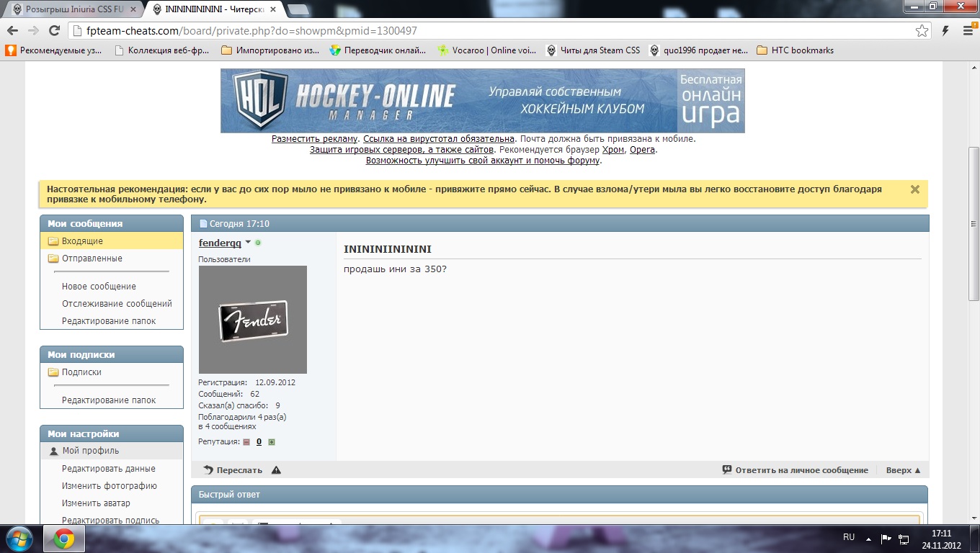Click Изменить аватар link
This screenshot has width=980, height=553.
tap(96, 503)
